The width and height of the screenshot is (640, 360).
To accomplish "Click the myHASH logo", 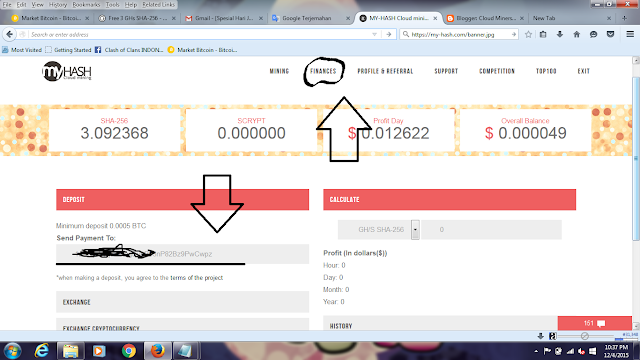I will pos(67,71).
